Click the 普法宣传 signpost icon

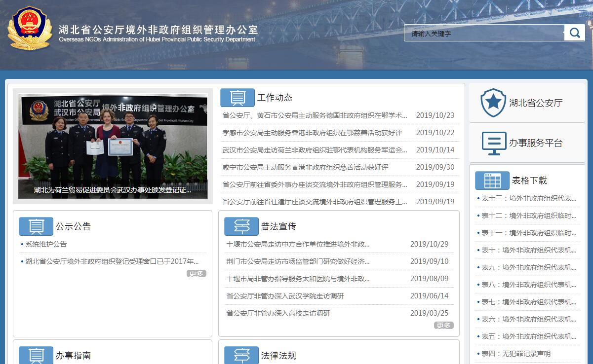click(241, 226)
